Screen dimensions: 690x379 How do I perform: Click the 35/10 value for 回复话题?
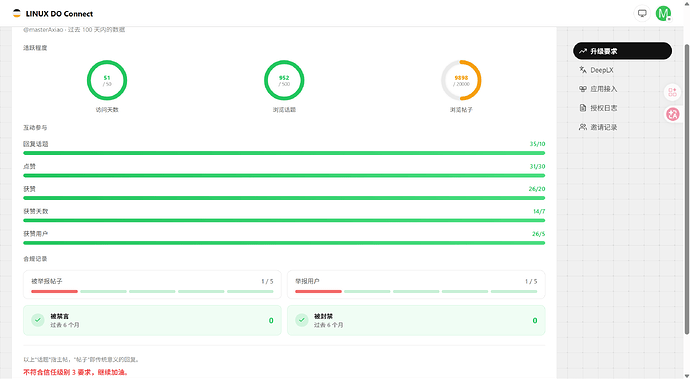tap(537, 144)
